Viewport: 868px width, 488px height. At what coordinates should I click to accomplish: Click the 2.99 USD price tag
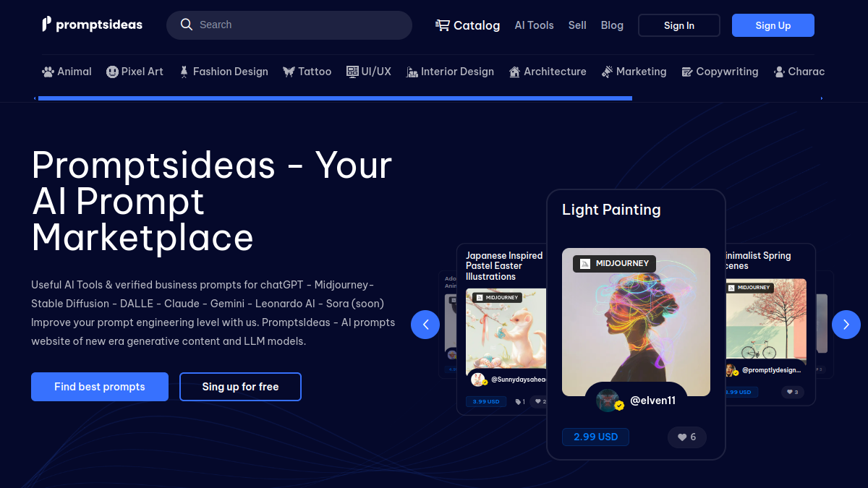click(595, 437)
